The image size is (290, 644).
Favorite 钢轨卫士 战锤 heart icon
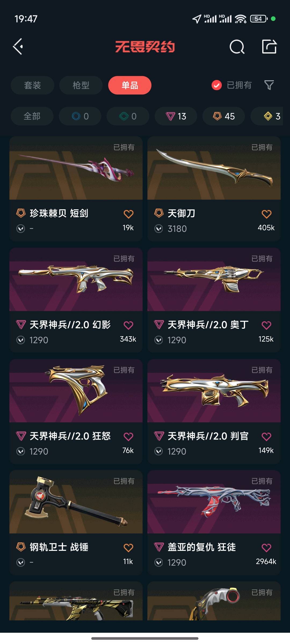click(128, 547)
